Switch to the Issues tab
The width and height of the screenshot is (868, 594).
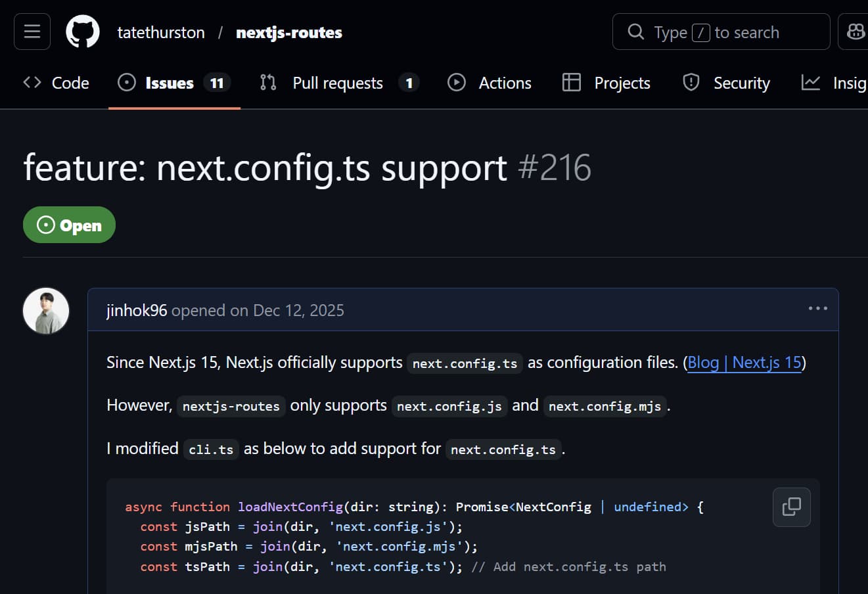(x=169, y=82)
